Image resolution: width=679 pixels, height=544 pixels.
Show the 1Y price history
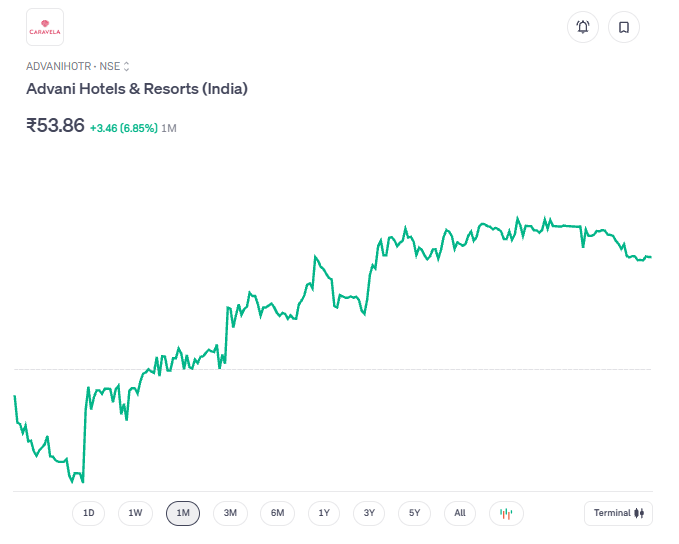324,513
